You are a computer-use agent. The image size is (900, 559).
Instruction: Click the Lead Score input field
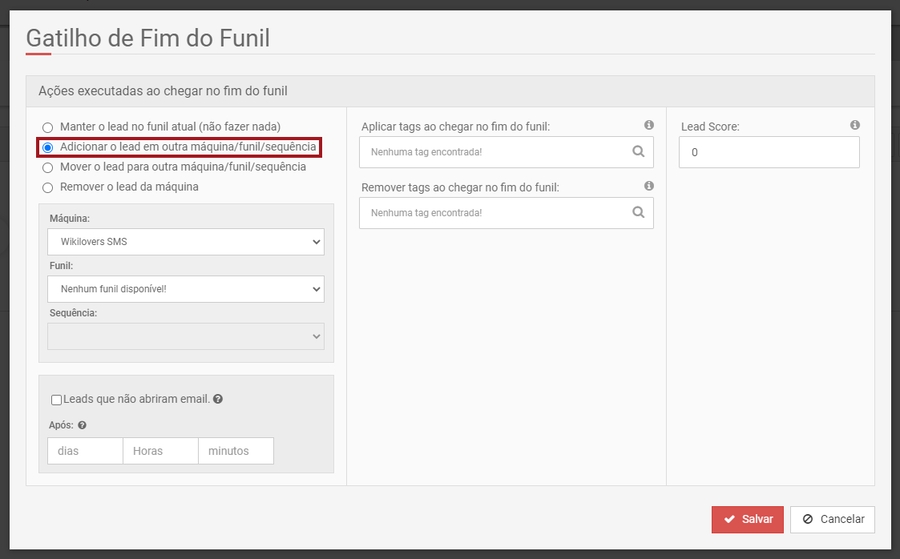768,153
